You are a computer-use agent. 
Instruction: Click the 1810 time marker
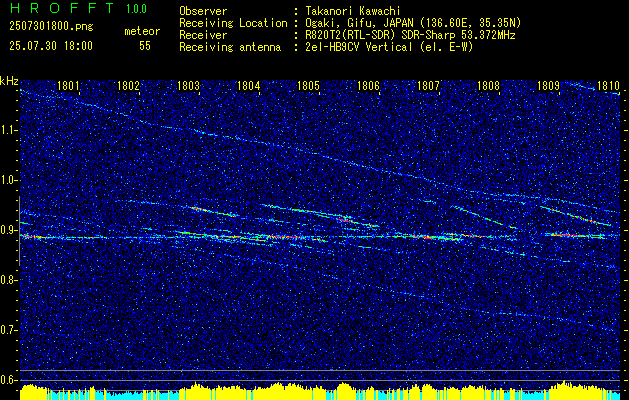pyautogui.click(x=608, y=86)
